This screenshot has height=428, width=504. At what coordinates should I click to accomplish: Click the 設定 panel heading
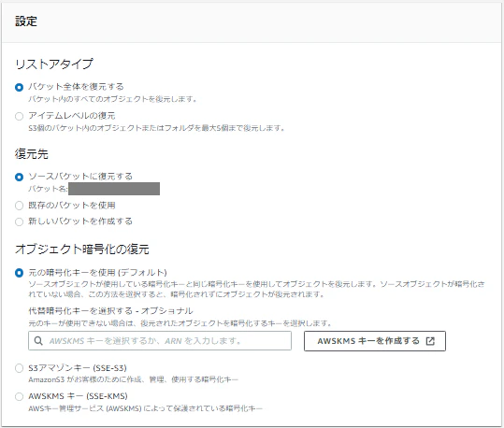coord(26,21)
